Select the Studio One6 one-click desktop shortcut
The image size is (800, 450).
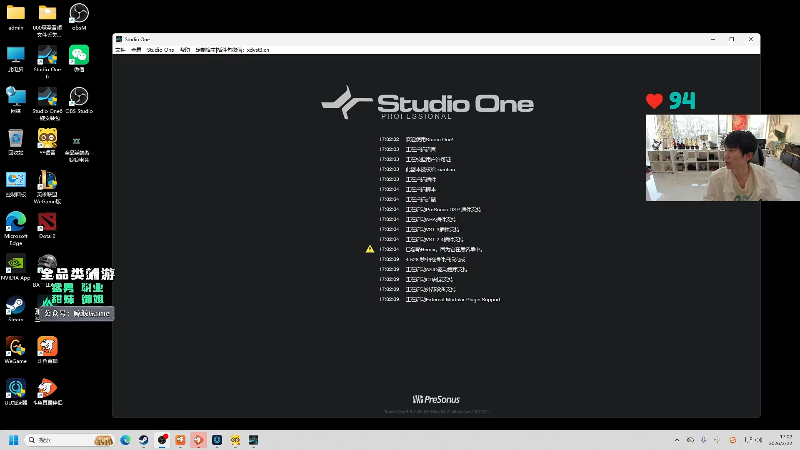(47, 103)
